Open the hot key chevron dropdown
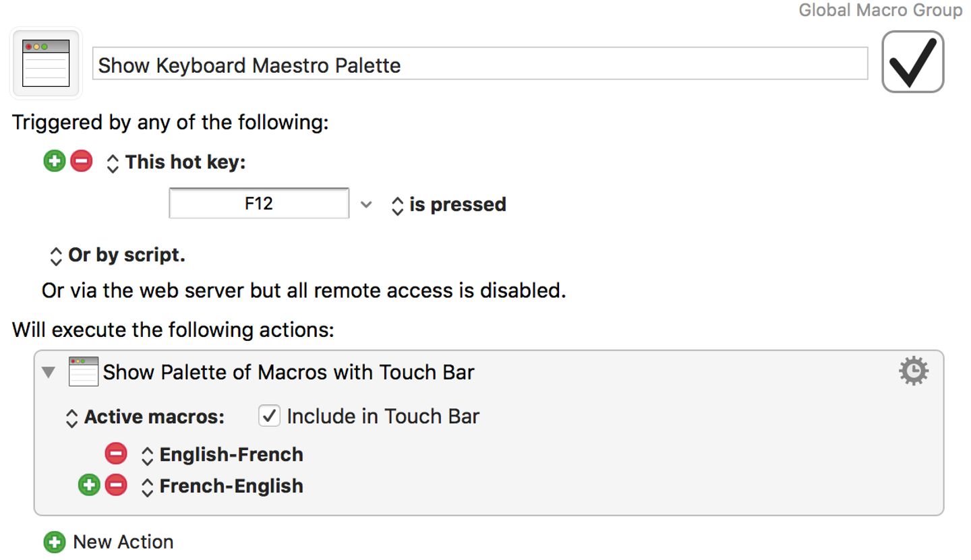The image size is (971, 560). (x=366, y=204)
